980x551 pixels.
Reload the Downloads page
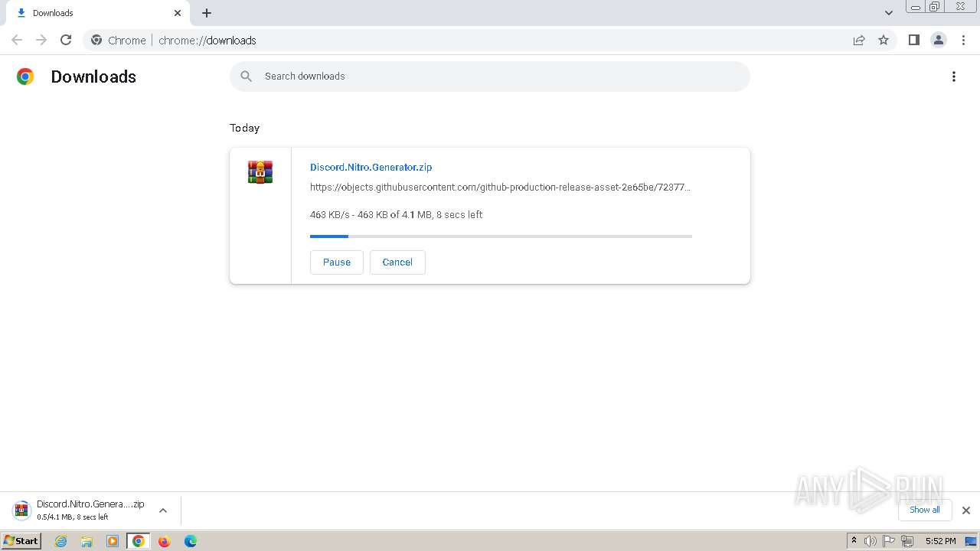click(x=66, y=40)
